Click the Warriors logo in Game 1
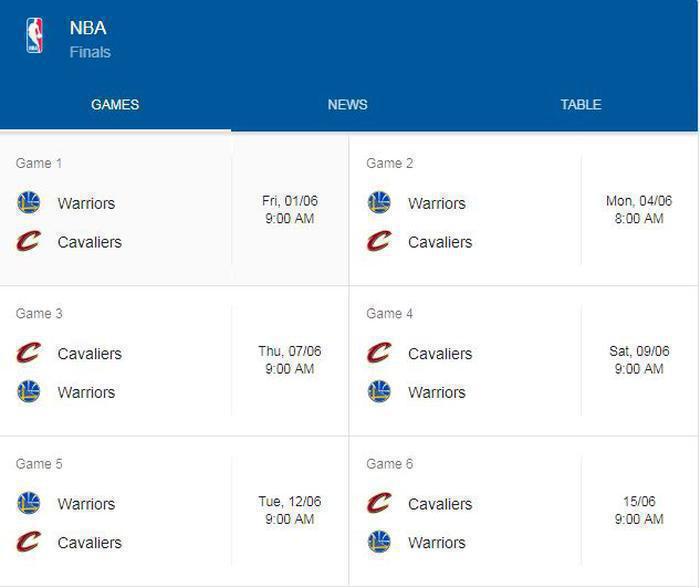700x588 pixels. point(29,203)
